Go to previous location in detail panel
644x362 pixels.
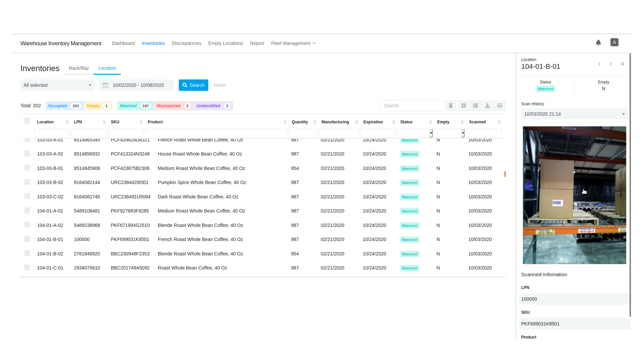point(599,64)
